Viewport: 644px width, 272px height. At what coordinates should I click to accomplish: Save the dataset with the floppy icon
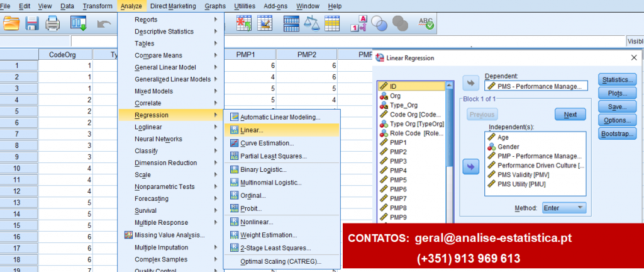pyautogui.click(x=32, y=23)
